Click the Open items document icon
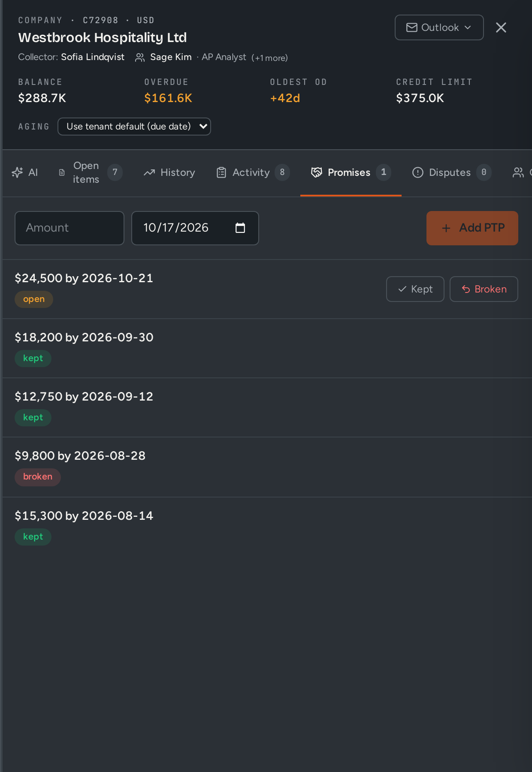Image resolution: width=532 pixels, height=772 pixels. 62,172
